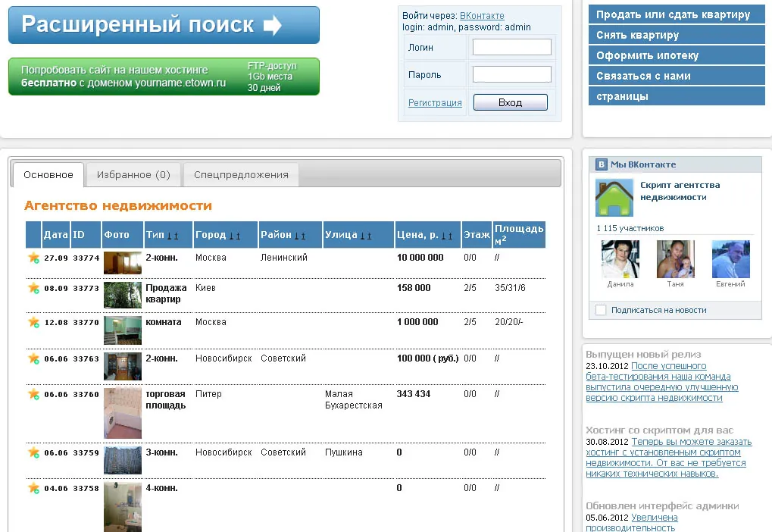The width and height of the screenshot is (772, 532).
Task: Click the Малая Бухарестская street cell
Action: point(354,399)
